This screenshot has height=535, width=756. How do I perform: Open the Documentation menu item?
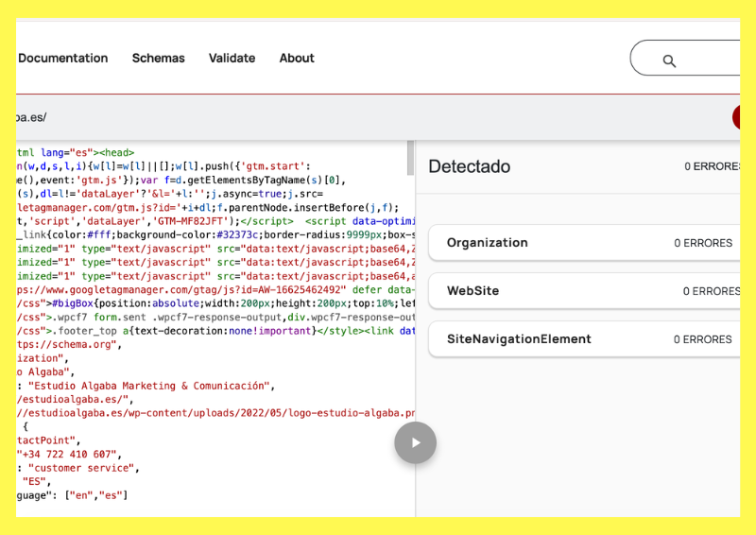pyautogui.click(x=62, y=58)
